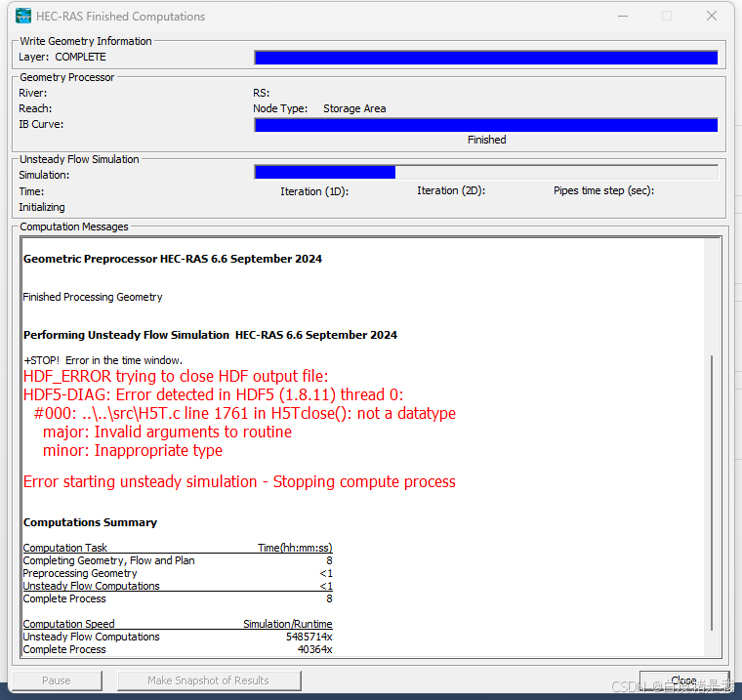The height and width of the screenshot is (700, 742).
Task: Click the 'HDF_ERROR trying to close HDF output file' line
Action: [x=176, y=376]
